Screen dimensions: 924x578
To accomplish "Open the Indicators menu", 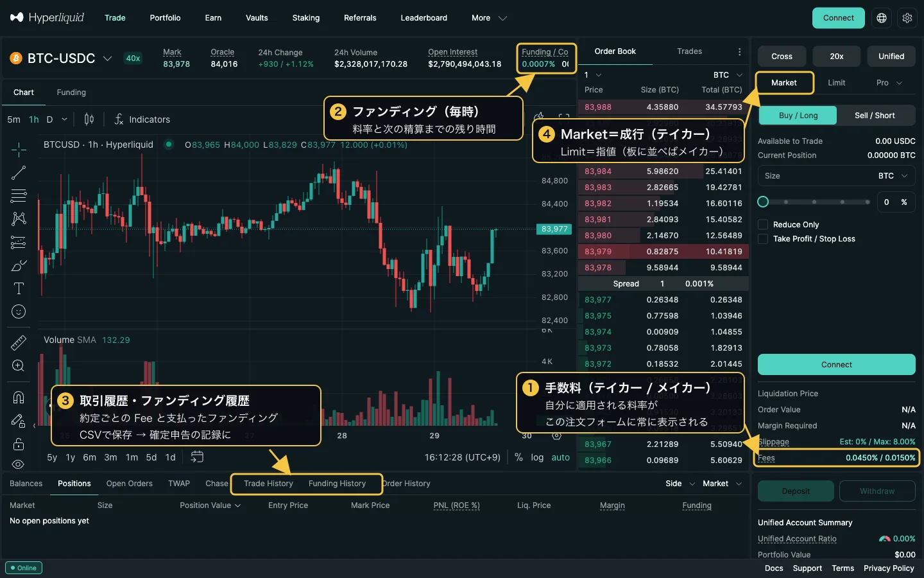I will 142,119.
